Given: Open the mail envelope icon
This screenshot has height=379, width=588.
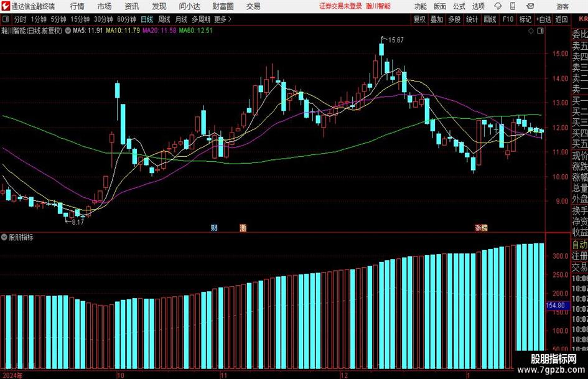Looking at the screenshot, I should (530, 6).
